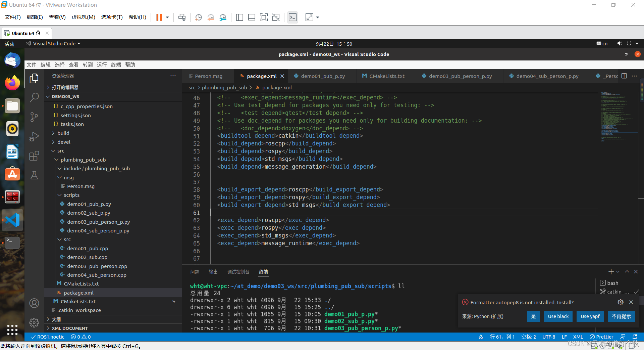The height and width of the screenshot is (350, 644).
Task: Close the terminal panel
Action: tap(636, 272)
